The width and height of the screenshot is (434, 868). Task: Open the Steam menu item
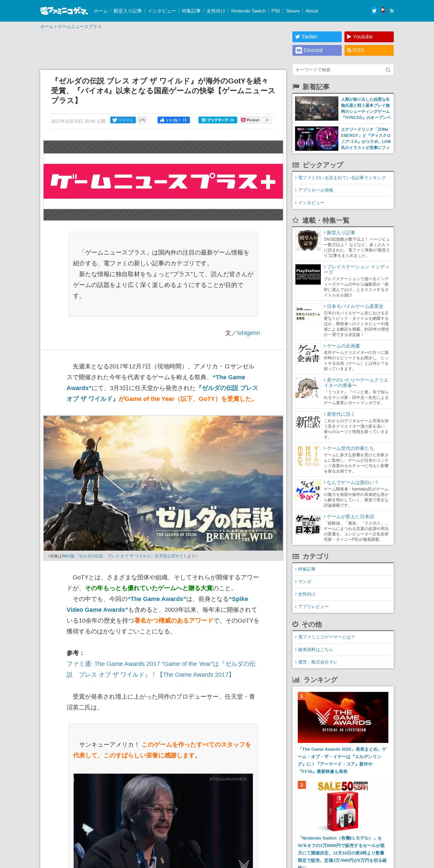[293, 11]
